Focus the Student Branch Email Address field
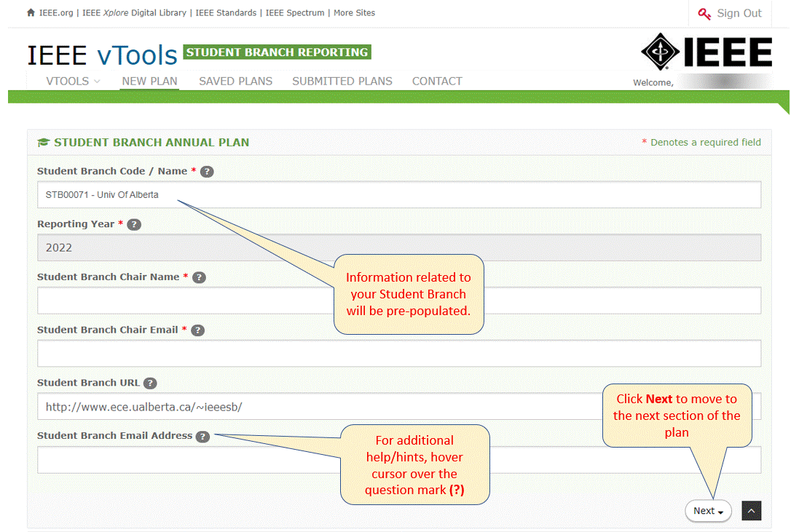This screenshot has height=532, width=791. click(x=399, y=459)
